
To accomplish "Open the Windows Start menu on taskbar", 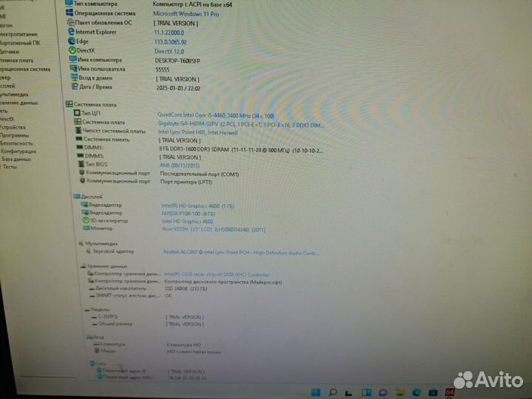I will pos(316,392).
